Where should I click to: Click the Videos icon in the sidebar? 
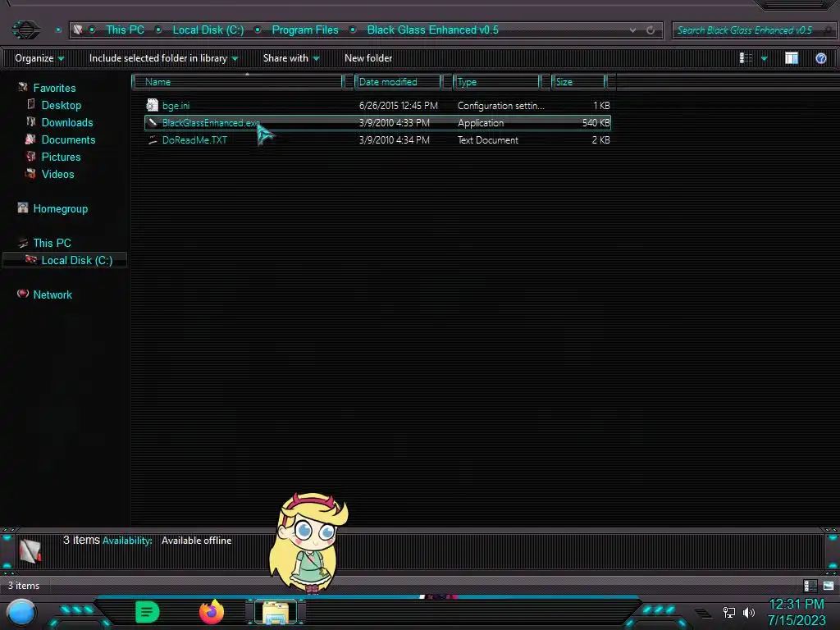point(30,174)
